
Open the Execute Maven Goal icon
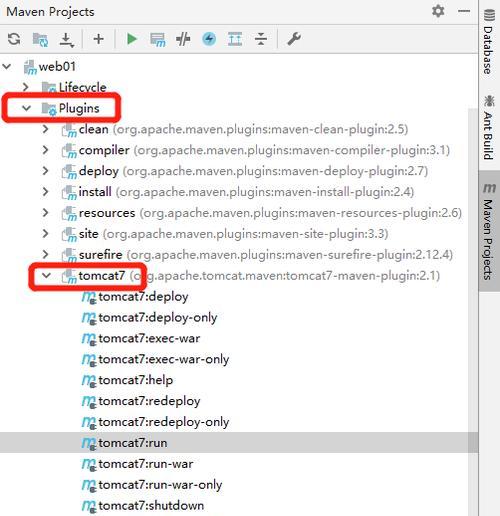pyautogui.click(x=157, y=40)
